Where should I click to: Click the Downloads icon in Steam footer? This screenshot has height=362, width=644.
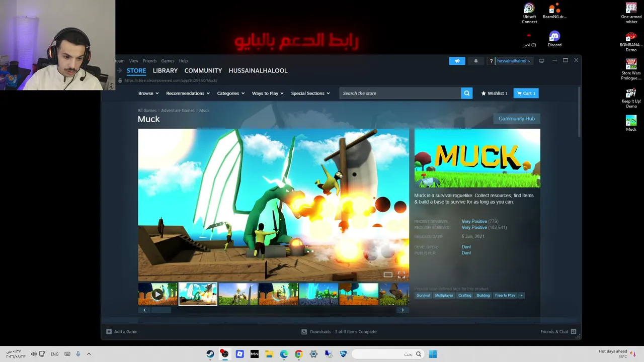point(304,332)
